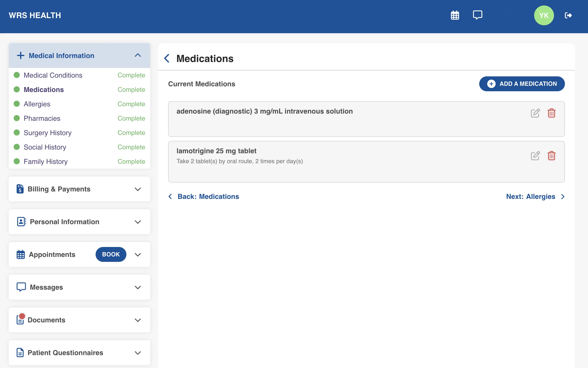The height and width of the screenshot is (368, 588).
Task: Open Pharmacies in sidebar
Action: (x=42, y=118)
